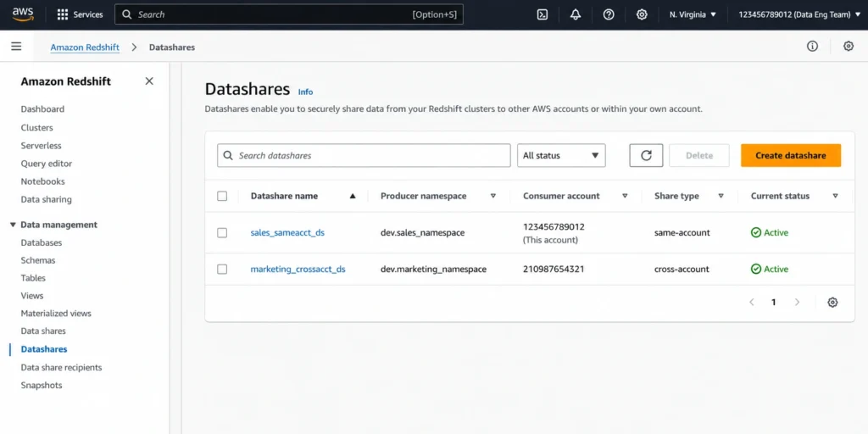Open the Services grid menu
The image size is (868, 434).
[81, 14]
